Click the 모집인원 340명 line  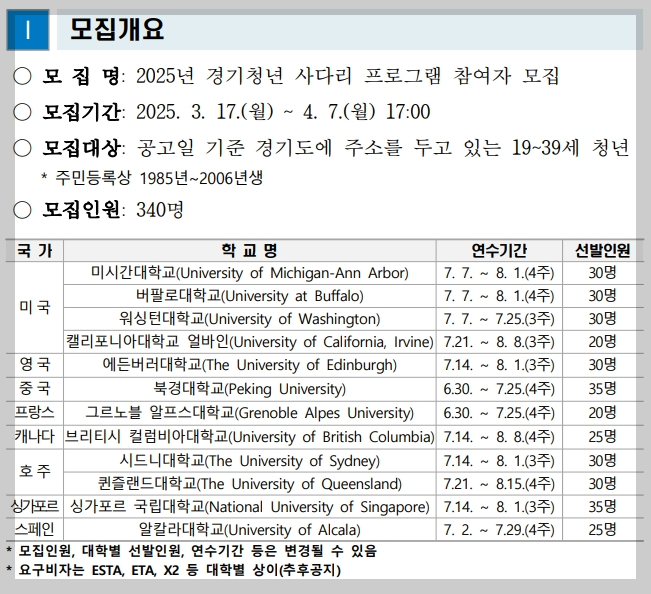coord(98,210)
